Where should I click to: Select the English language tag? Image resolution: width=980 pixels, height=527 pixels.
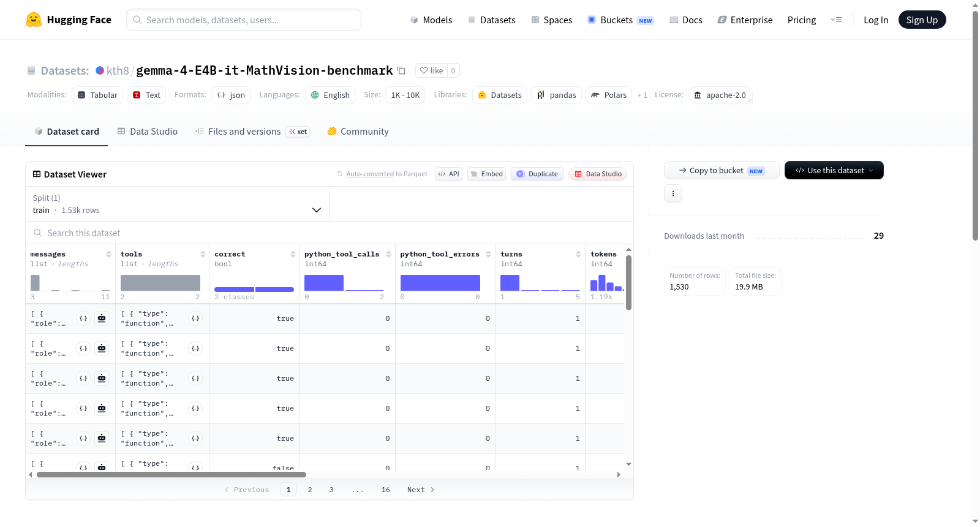pos(330,95)
